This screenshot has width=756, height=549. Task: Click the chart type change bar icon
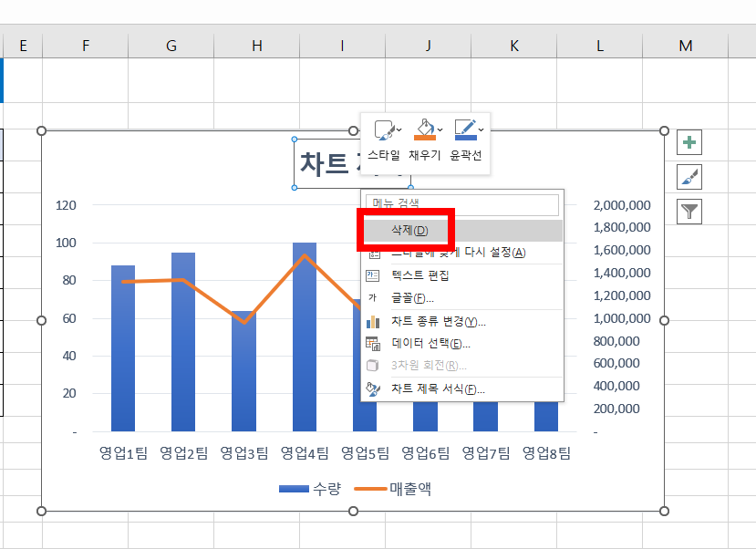(x=373, y=322)
